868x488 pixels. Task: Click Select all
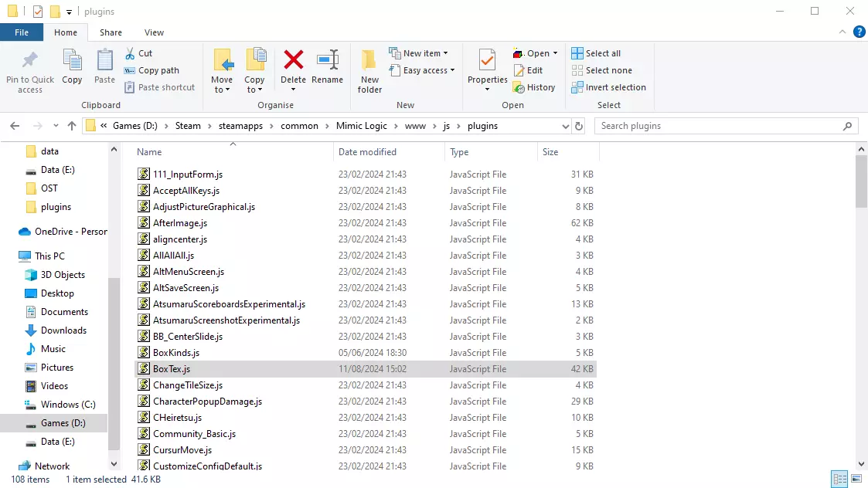tap(596, 53)
